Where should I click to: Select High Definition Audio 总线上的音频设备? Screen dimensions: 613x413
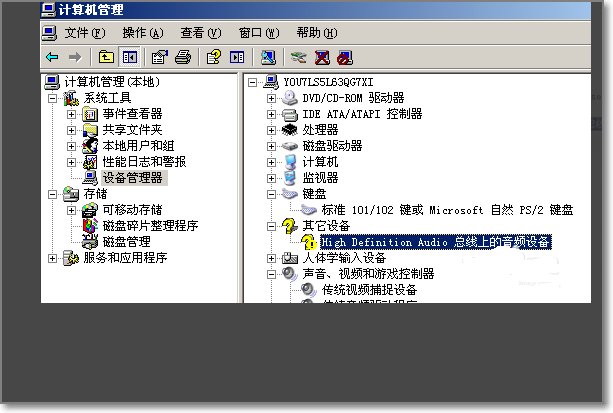click(x=435, y=242)
